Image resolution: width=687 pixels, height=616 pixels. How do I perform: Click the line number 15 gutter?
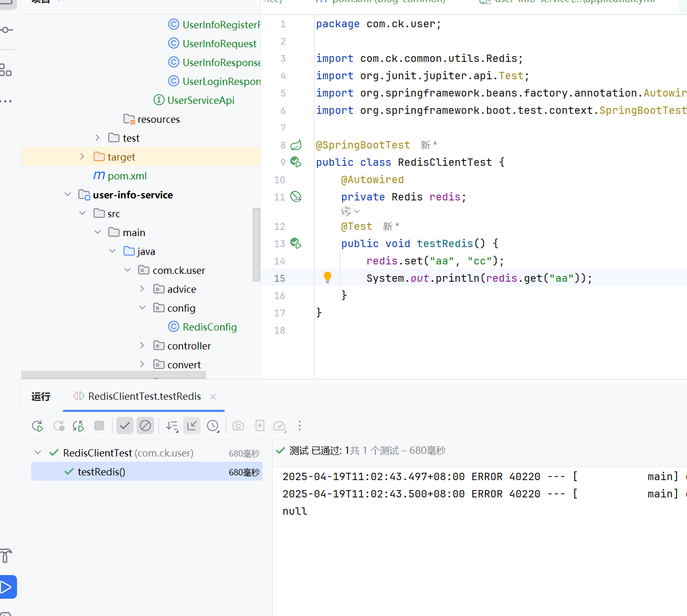280,278
